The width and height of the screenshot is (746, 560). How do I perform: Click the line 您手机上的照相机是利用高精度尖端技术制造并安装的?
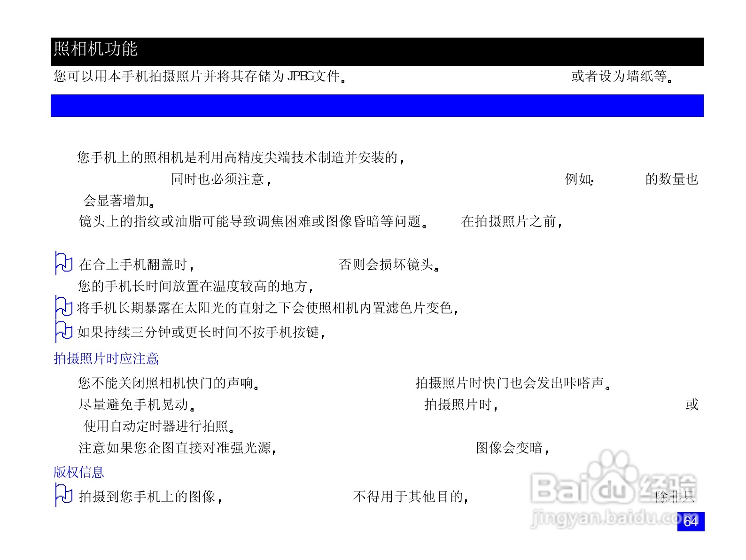coord(241,157)
